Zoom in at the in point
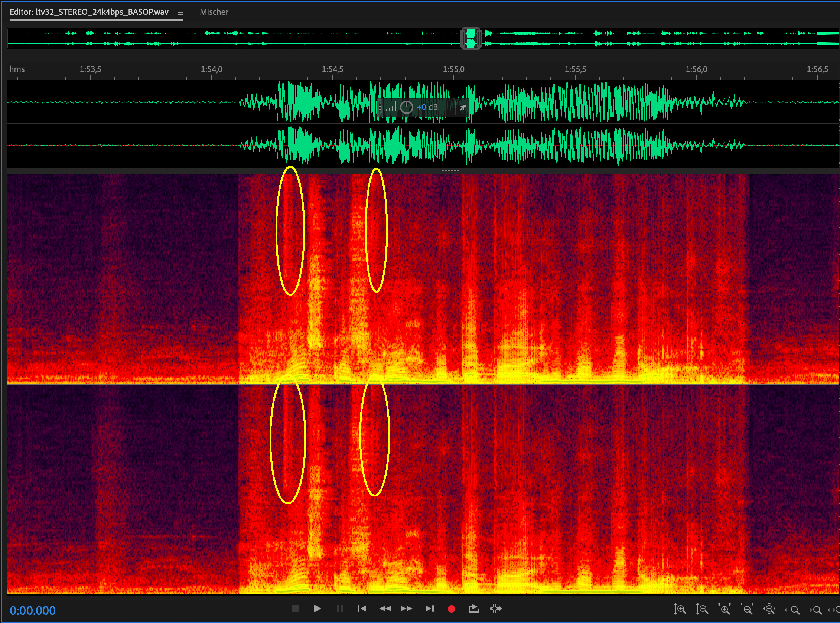840x623 pixels. pos(792,609)
